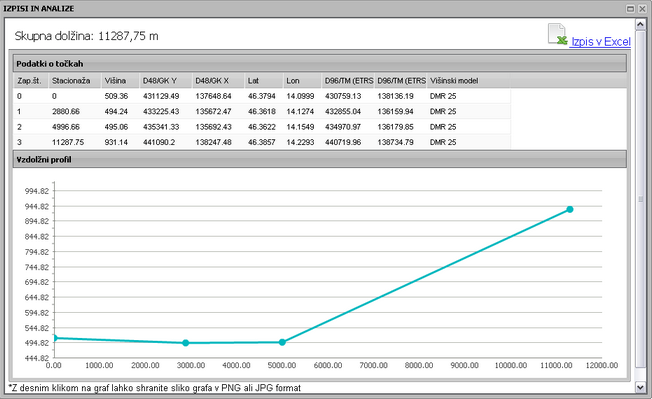
Task: Close the Izpisi in analize window
Action: 642,9
